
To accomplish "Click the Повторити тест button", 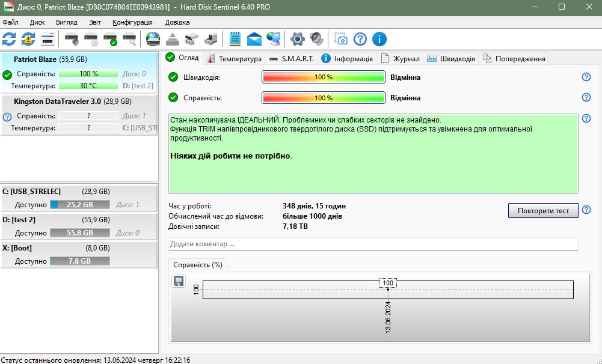I will [x=543, y=211].
